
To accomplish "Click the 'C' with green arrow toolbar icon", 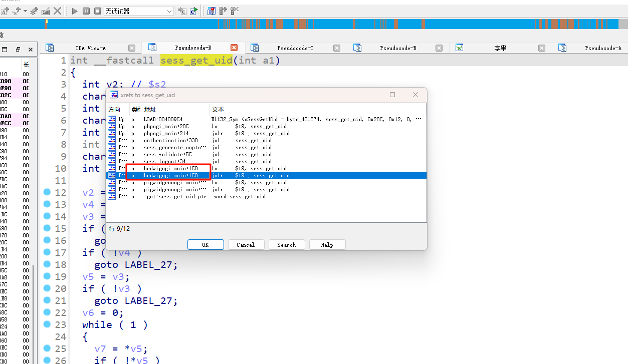I will 194,11.
